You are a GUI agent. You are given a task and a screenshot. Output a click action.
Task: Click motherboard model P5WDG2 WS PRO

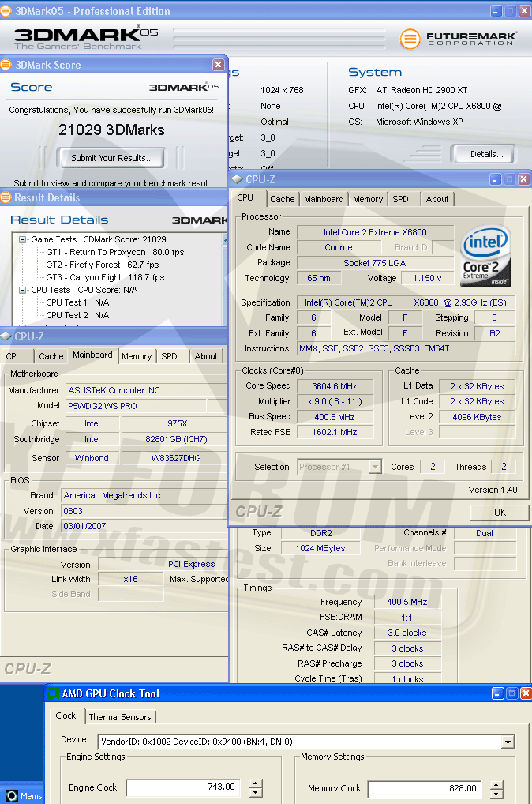click(136, 406)
